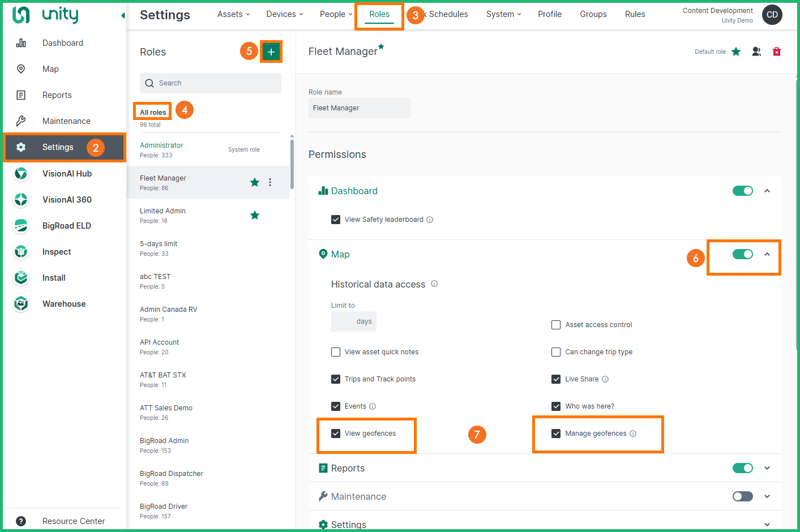The image size is (800, 532).
Task: Go to the Profile tab
Action: [549, 14]
